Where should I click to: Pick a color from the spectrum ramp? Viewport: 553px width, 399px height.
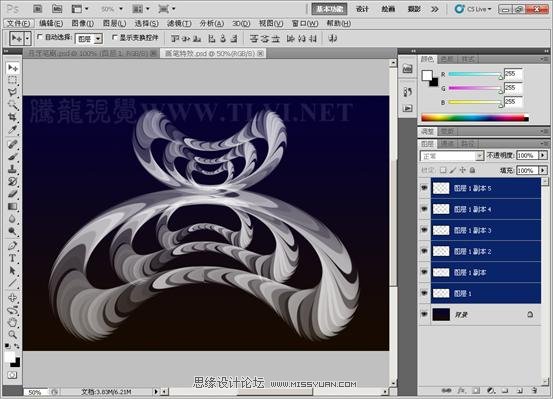point(475,117)
